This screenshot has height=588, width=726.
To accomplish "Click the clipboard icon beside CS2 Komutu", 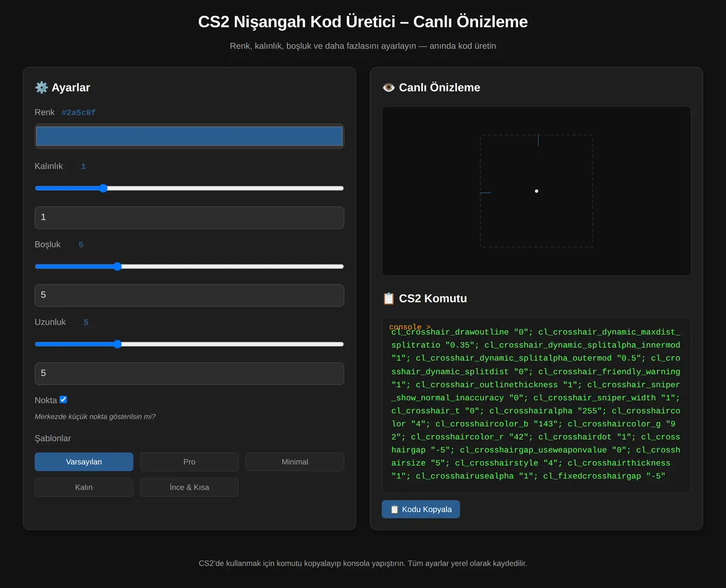I will [388, 298].
